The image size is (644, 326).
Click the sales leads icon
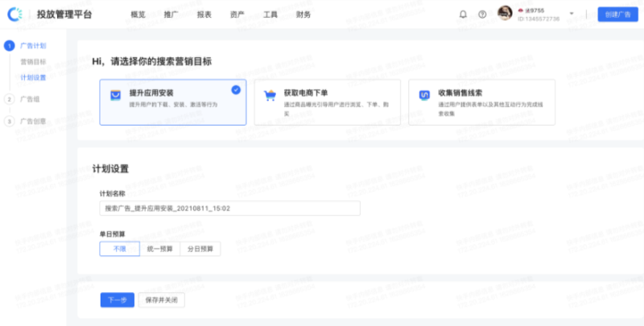click(x=424, y=96)
